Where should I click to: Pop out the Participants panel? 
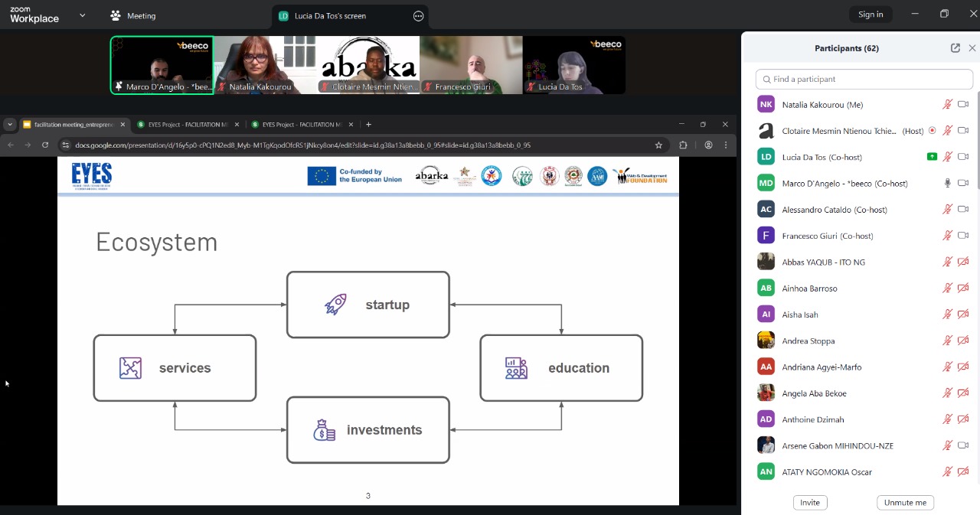(955, 48)
